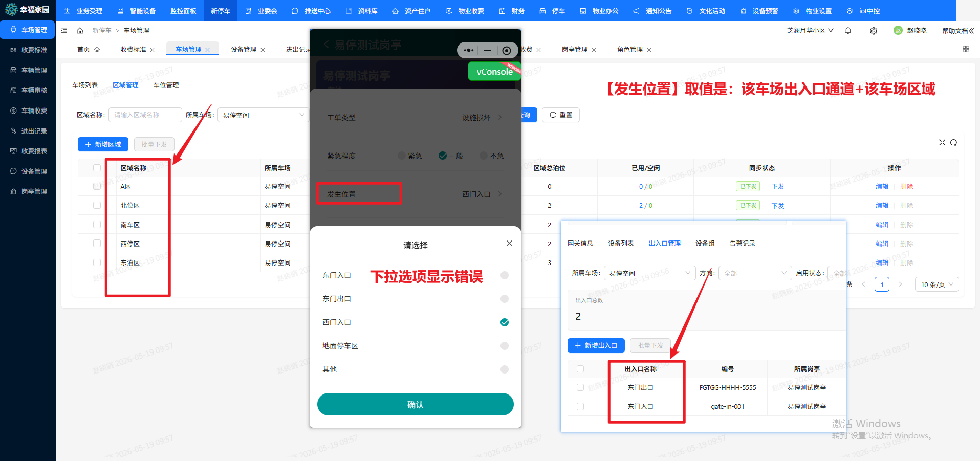The width and height of the screenshot is (980, 461).
Task: Click the refresh icon above table
Action: tap(953, 142)
